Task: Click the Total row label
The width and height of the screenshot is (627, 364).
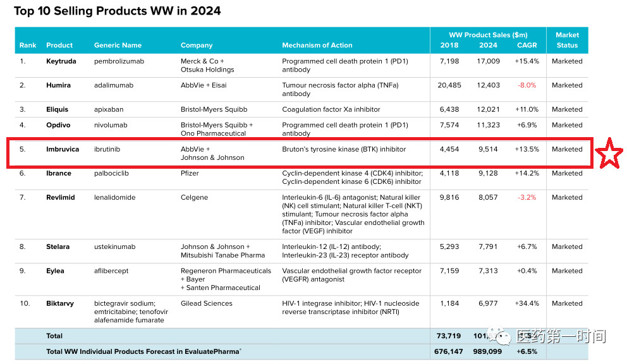Action: (x=54, y=336)
